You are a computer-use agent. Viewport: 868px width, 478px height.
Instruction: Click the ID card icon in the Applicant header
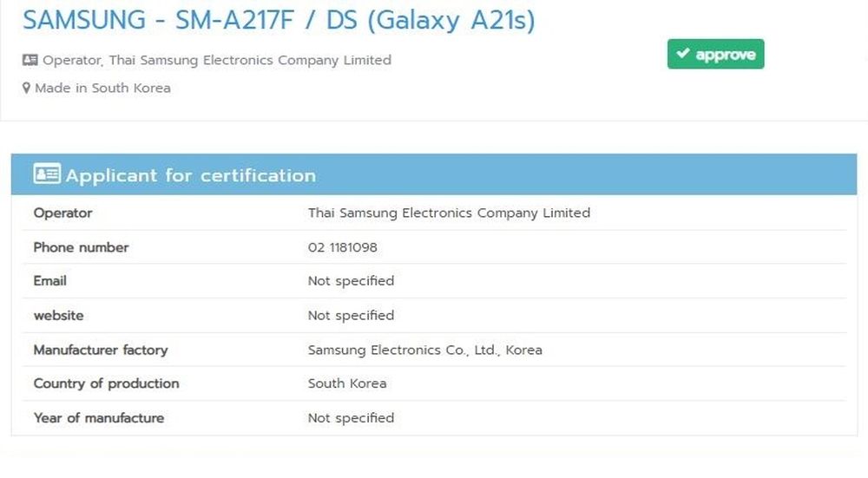coord(47,174)
